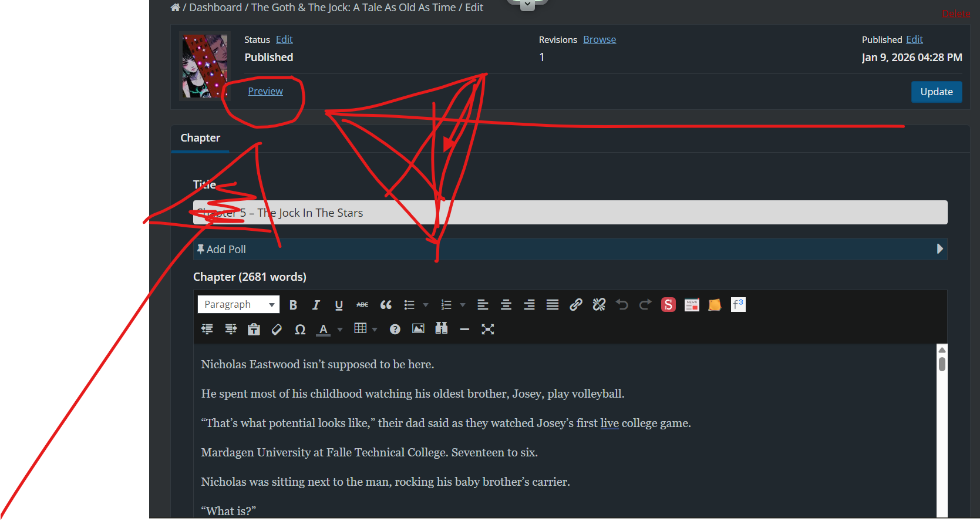Viewport: 980px width, 521px height.
Task: Remove link with unlink icon
Action: click(x=599, y=305)
